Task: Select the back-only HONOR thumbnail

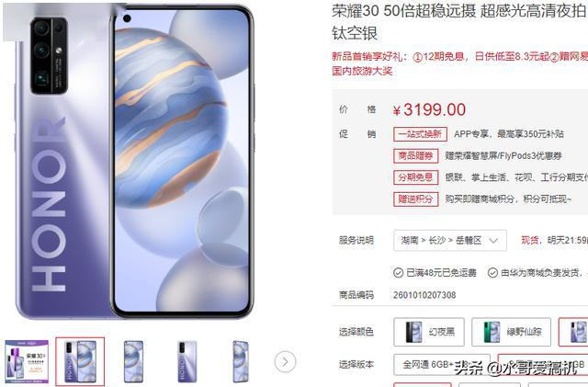Action: point(187,361)
